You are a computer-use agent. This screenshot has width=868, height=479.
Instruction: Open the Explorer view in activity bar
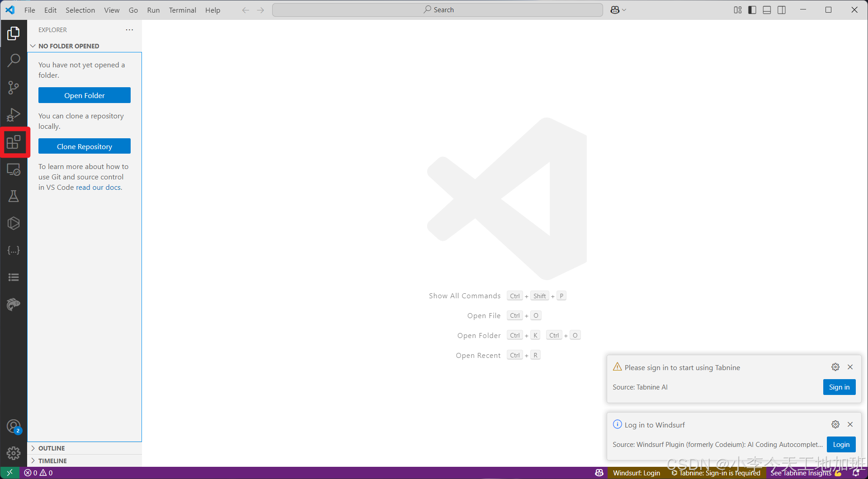click(x=14, y=33)
